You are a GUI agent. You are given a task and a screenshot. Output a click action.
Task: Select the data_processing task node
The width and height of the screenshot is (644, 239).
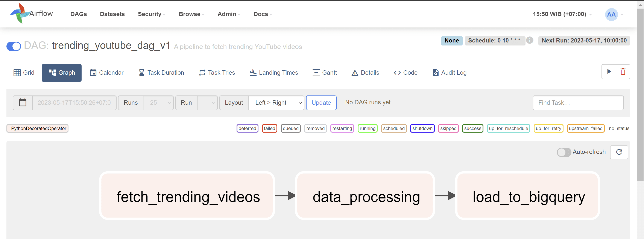365,195
